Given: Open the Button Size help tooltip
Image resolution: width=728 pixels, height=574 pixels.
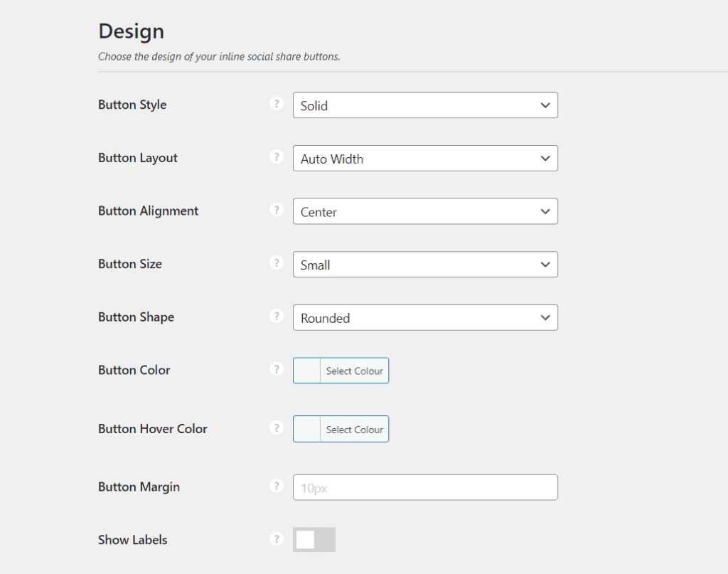Looking at the screenshot, I should 277,262.
